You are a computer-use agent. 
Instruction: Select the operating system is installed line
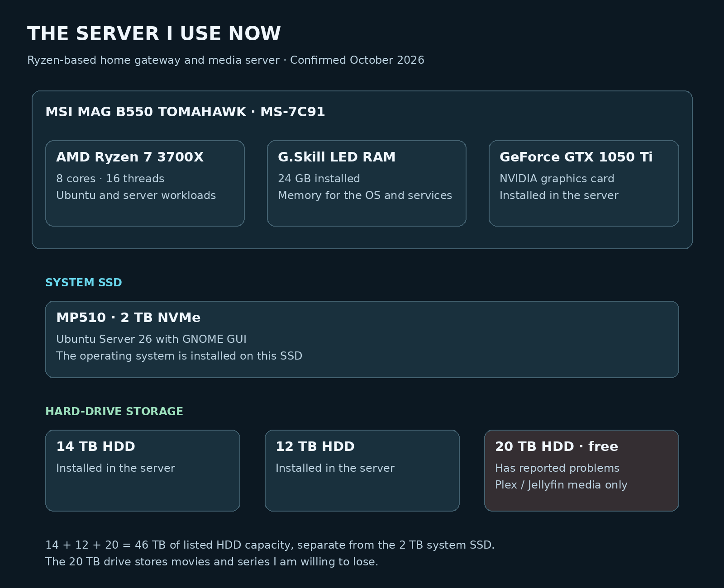click(x=179, y=356)
